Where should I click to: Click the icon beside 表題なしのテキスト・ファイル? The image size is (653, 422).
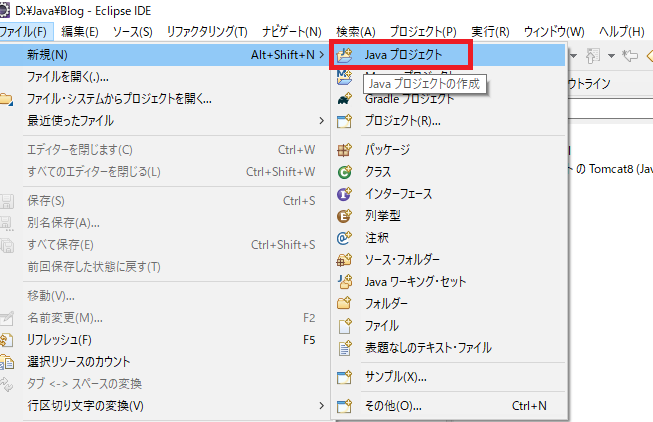click(x=344, y=348)
